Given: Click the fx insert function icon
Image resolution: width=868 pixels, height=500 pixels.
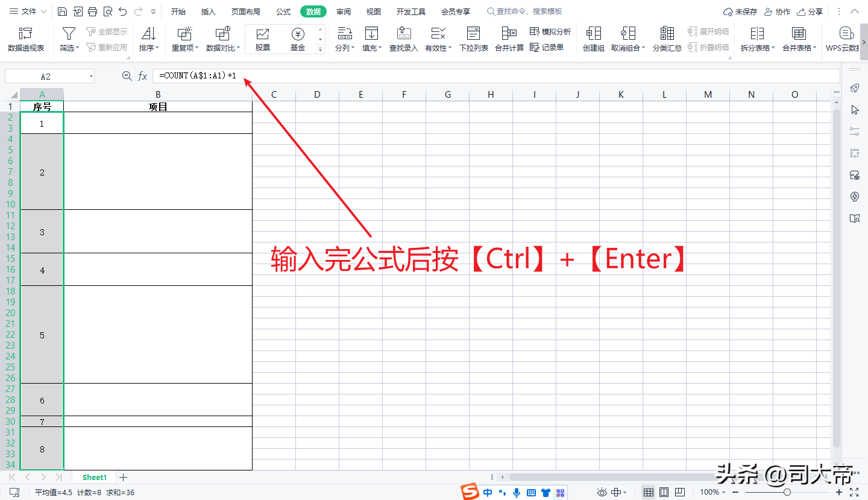Looking at the screenshot, I should pos(143,76).
